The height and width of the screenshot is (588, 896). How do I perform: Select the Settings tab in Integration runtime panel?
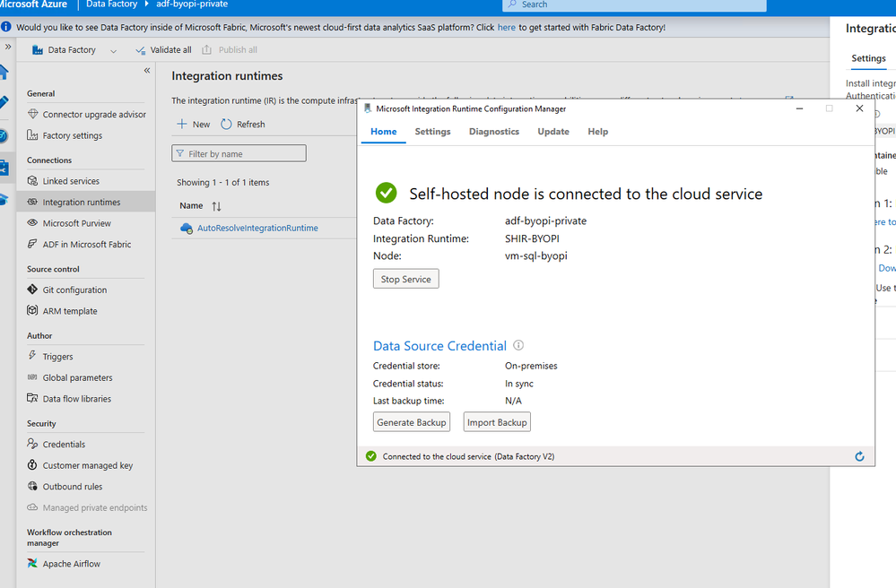(x=868, y=58)
